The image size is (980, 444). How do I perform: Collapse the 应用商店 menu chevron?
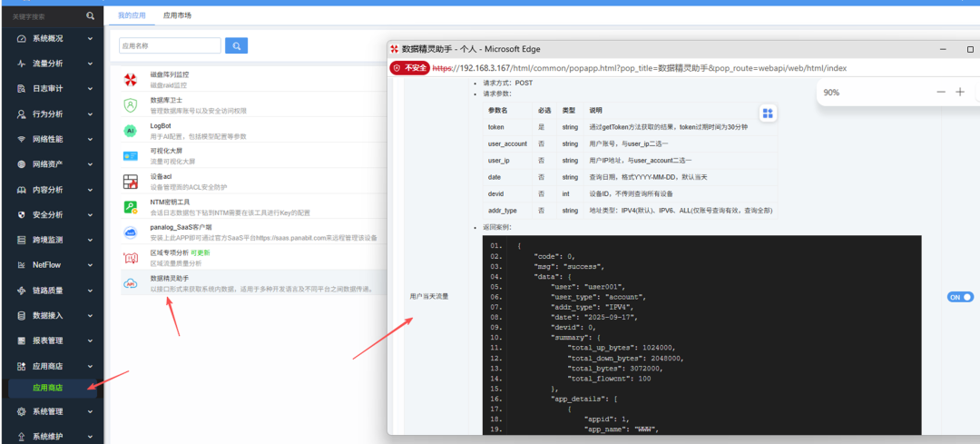pyautogui.click(x=90, y=366)
